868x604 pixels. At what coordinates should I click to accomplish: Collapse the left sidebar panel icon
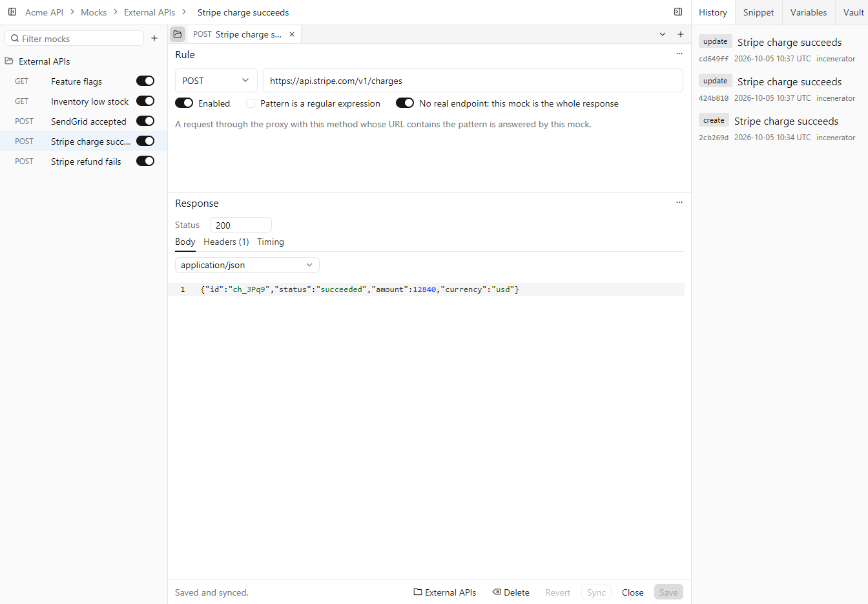pos(12,12)
